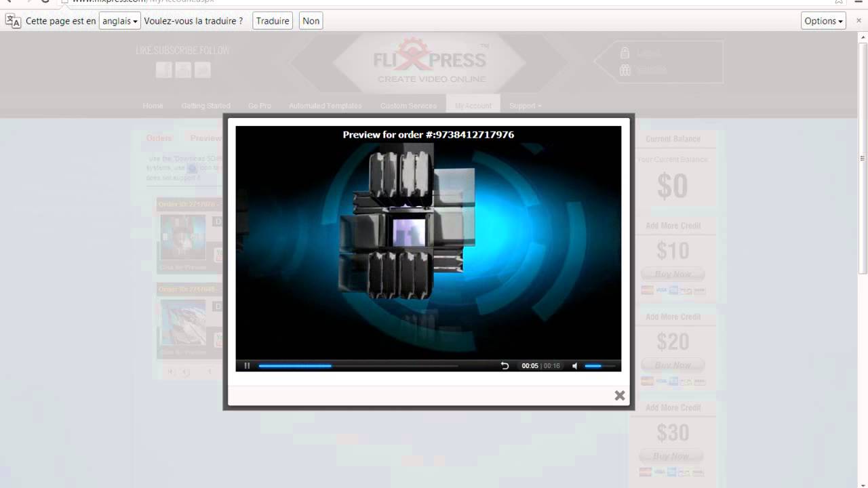Open the translate bar Options dropdown

click(824, 21)
